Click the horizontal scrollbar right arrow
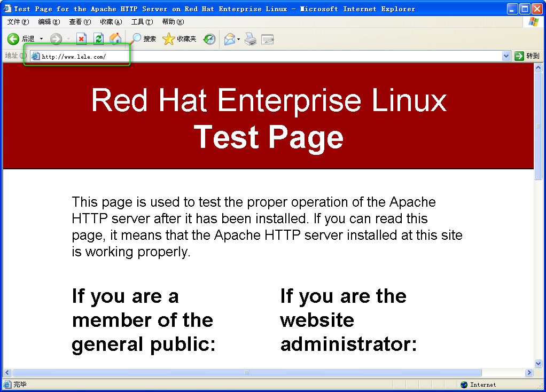The image size is (546, 392). pos(529,372)
